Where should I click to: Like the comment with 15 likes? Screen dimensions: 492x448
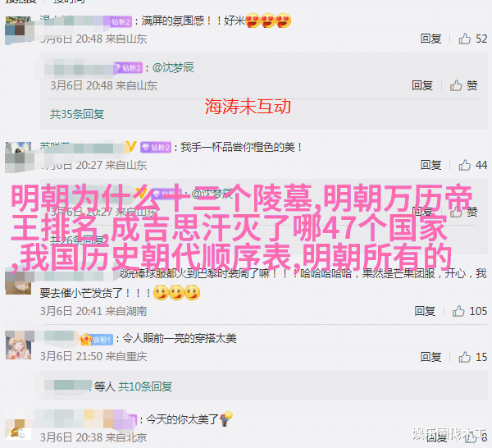point(465,357)
